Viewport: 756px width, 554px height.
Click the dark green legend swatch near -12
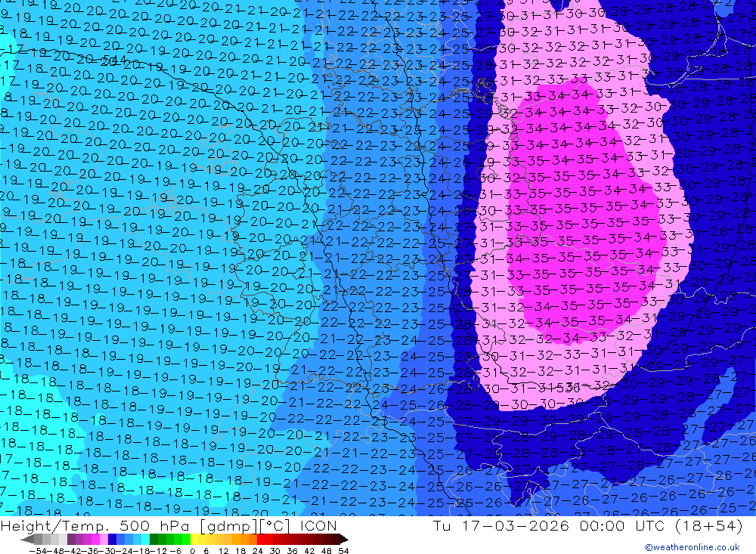[x=153, y=539]
